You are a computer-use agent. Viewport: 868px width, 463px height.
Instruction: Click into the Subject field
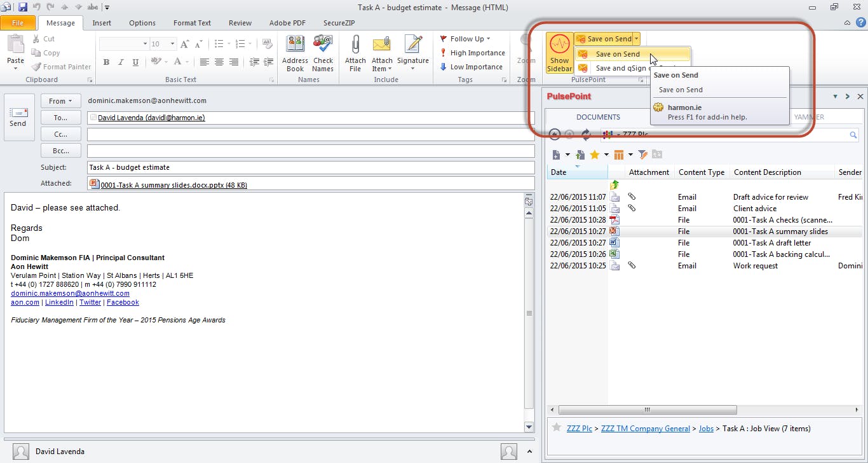pyautogui.click(x=311, y=167)
